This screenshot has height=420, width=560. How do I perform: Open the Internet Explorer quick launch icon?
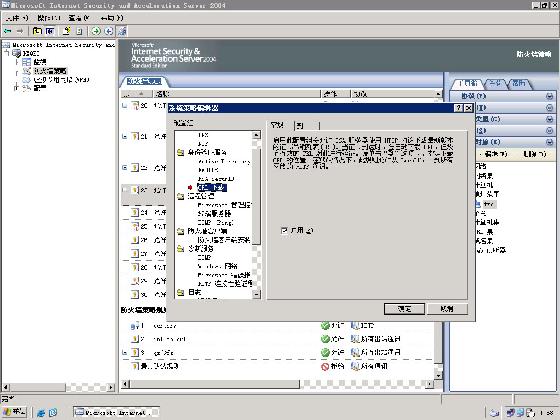[41, 412]
